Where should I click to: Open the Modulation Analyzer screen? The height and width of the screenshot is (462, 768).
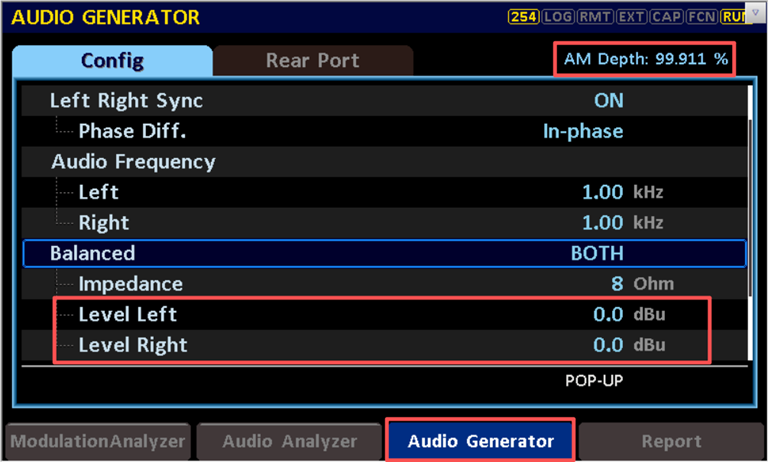[97, 441]
